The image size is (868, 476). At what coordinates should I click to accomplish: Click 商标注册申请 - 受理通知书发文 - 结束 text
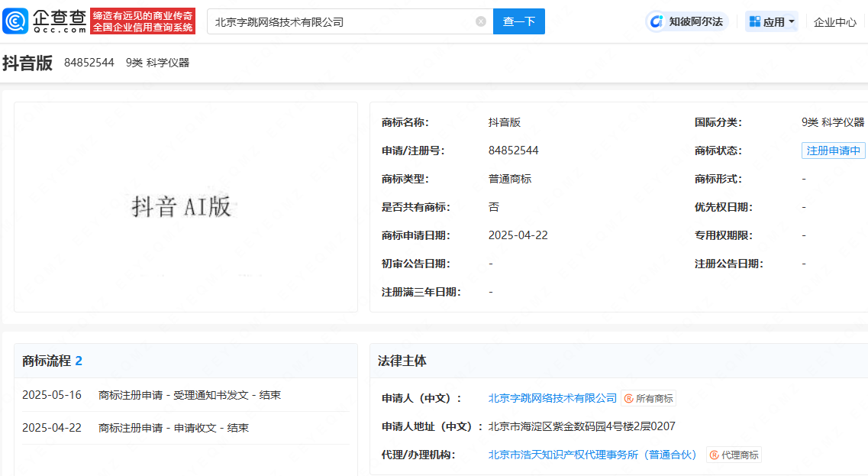(x=189, y=395)
